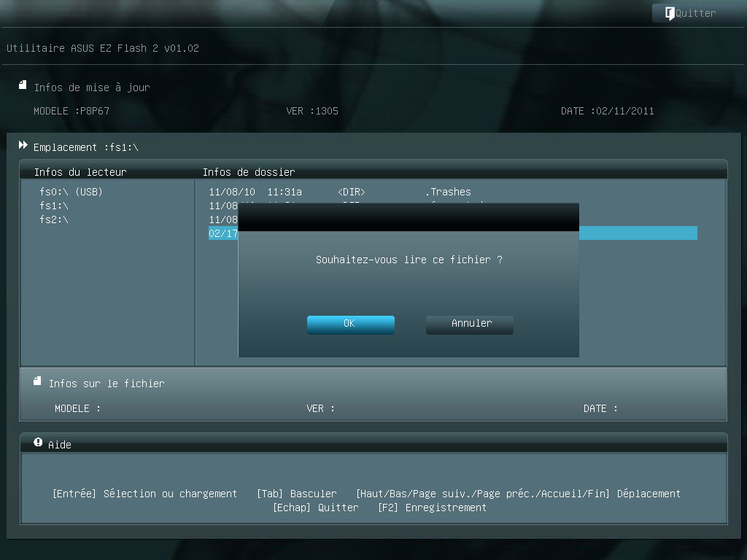Cancel the dialog with Annuler
Image resolution: width=747 pixels, height=560 pixels.
[470, 324]
